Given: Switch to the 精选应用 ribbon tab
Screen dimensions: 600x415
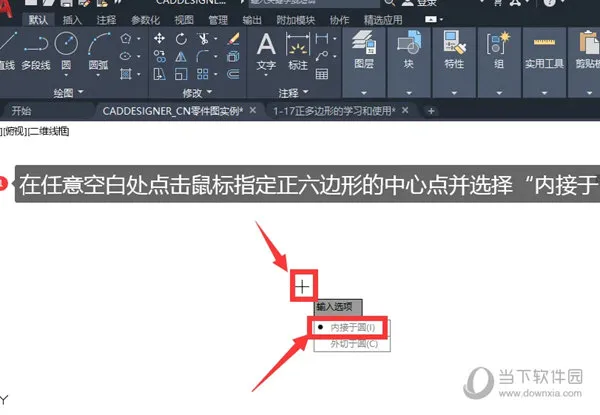Looking at the screenshot, I should (383, 20).
